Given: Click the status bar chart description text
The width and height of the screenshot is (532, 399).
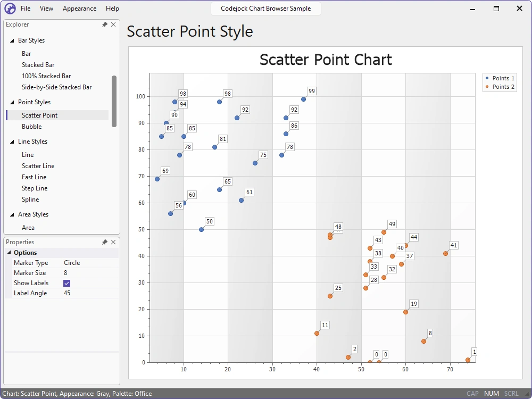Looking at the screenshot, I should (x=77, y=394).
